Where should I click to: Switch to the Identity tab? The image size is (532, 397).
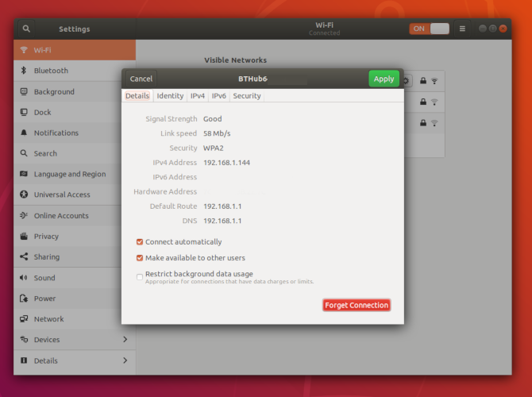coord(170,96)
